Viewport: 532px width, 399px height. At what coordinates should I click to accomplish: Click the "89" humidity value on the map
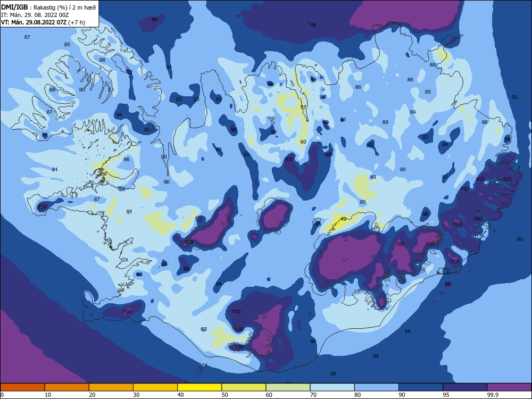coord(385,122)
